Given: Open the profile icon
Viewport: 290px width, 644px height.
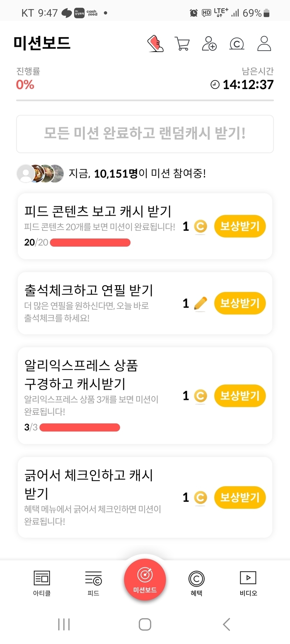Looking at the screenshot, I should pyautogui.click(x=264, y=44).
